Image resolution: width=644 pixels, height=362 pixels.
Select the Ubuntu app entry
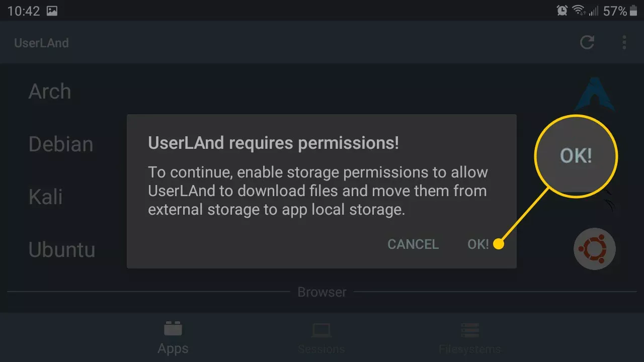tap(322, 249)
